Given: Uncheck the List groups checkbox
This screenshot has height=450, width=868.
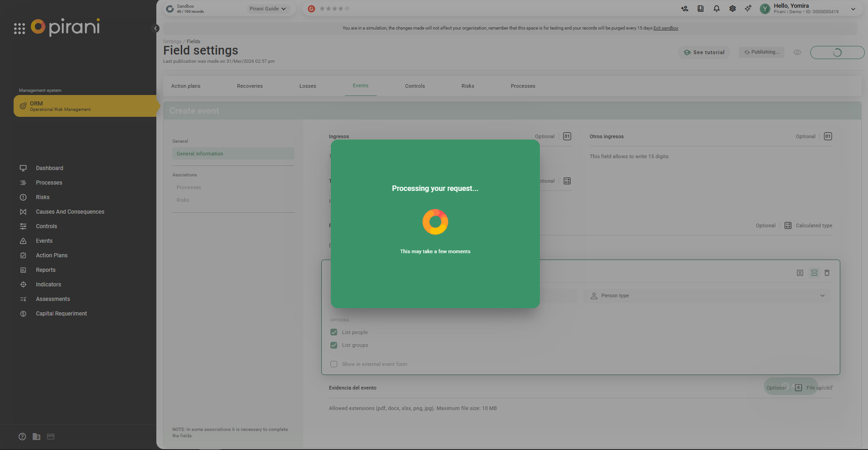Looking at the screenshot, I should pyautogui.click(x=334, y=345).
